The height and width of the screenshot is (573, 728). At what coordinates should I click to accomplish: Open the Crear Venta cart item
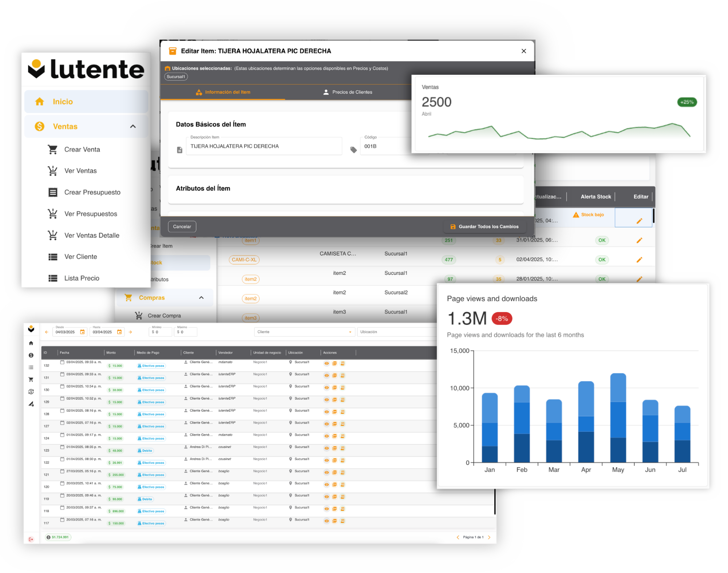point(82,150)
